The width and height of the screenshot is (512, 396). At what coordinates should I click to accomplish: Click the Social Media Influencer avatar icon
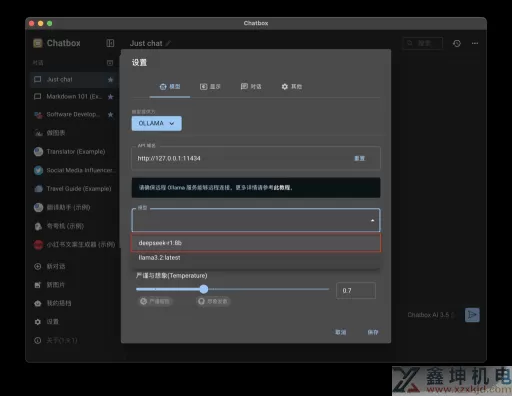pyautogui.click(x=38, y=170)
